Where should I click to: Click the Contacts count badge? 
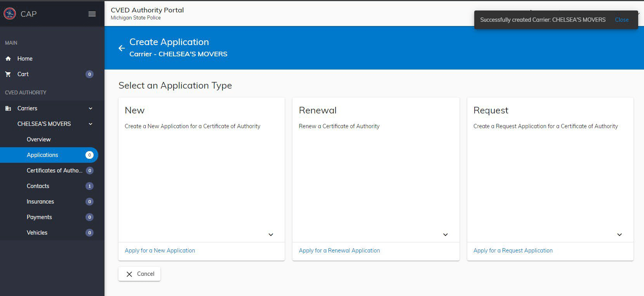[89, 186]
